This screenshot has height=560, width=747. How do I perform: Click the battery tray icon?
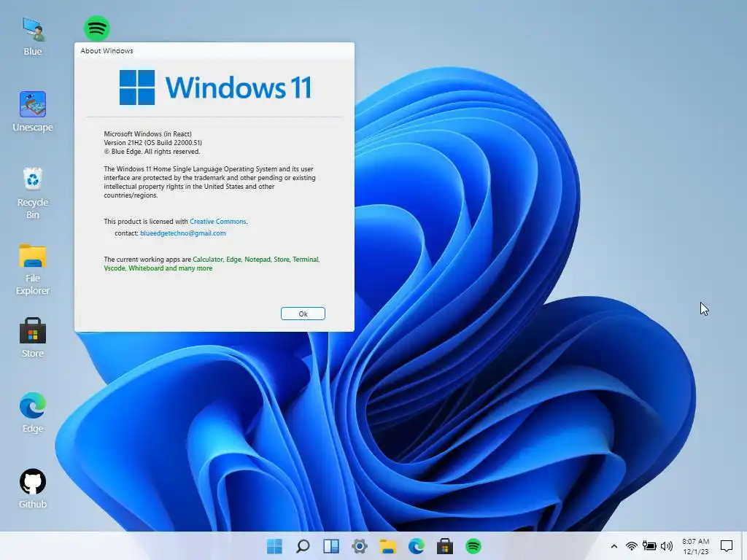(649, 546)
